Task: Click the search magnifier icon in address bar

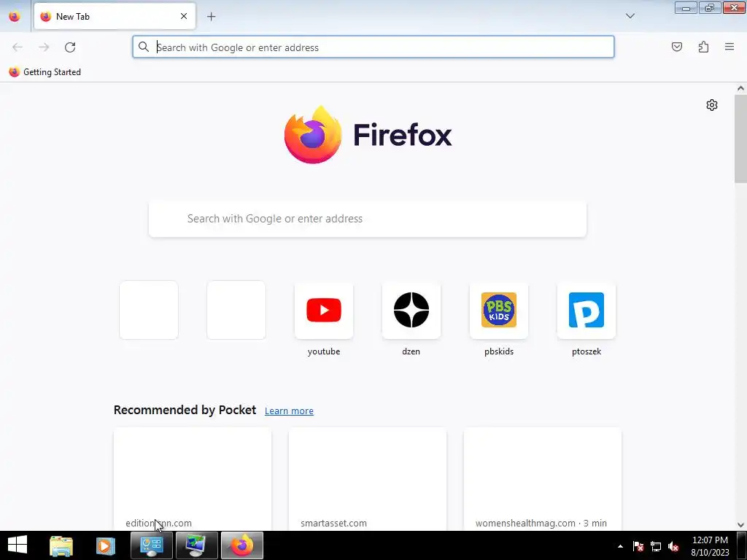Action: tap(144, 47)
